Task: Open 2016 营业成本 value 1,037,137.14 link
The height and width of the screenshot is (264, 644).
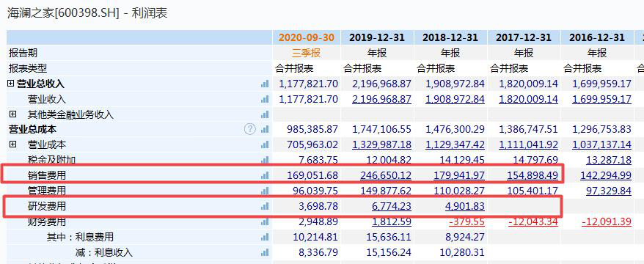Action: (x=601, y=144)
